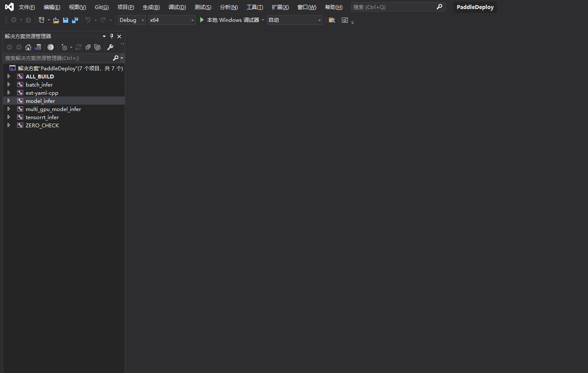
Task: Expand the model_infer project node
Action: pyautogui.click(x=9, y=101)
